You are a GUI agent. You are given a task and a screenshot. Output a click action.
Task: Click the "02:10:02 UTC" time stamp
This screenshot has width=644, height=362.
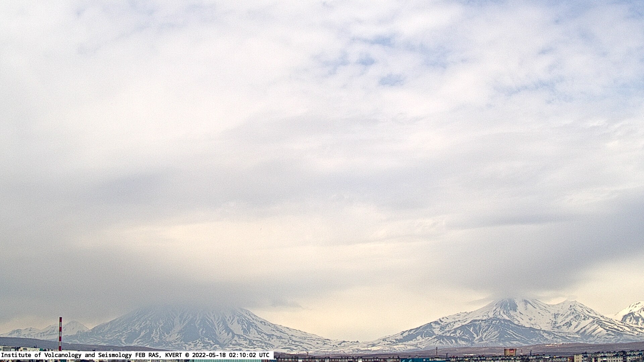pyautogui.click(x=249, y=355)
